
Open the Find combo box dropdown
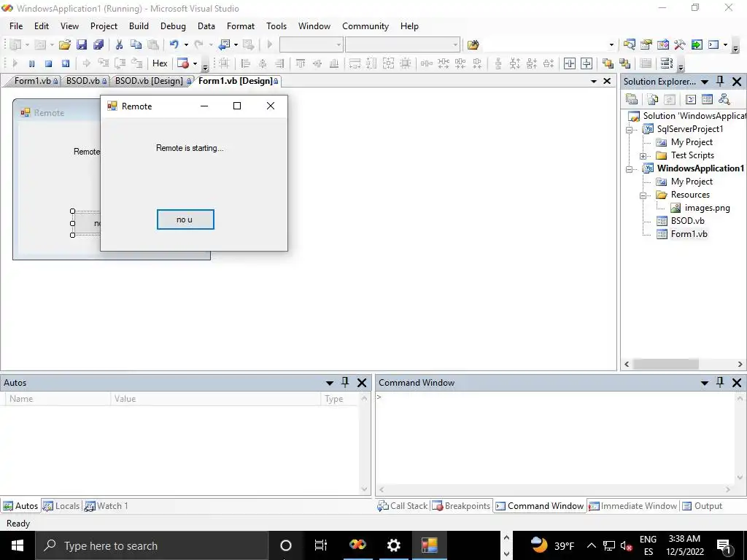[612, 44]
